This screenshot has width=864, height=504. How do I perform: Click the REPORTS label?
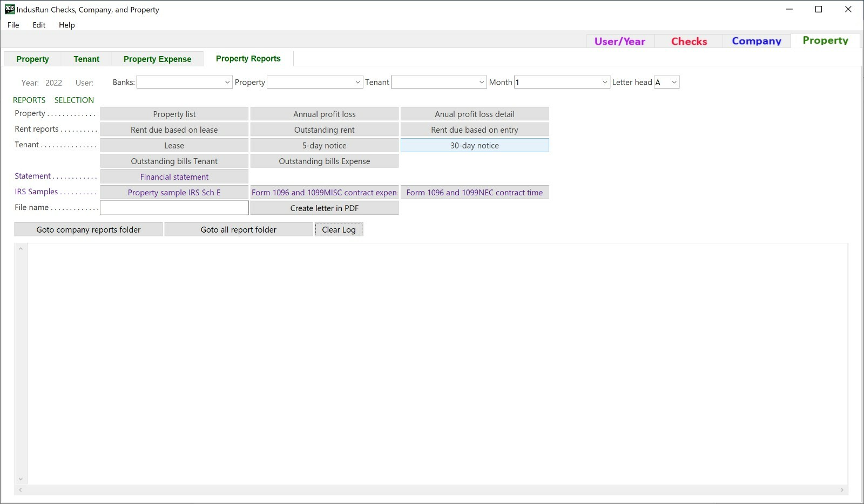(29, 100)
